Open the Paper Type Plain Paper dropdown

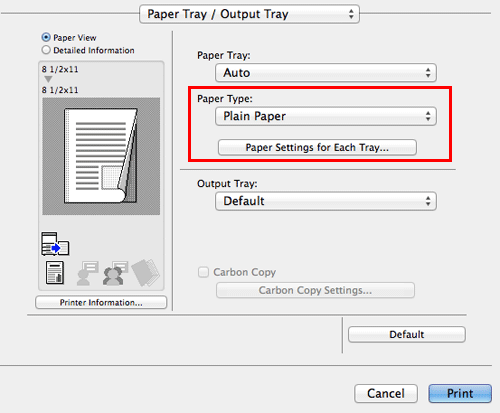(x=326, y=116)
